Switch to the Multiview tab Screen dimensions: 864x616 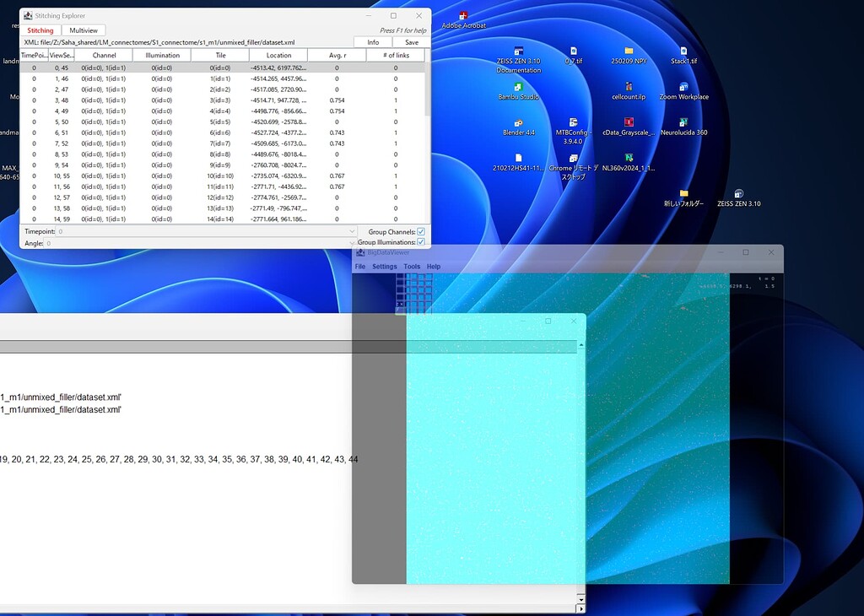(x=84, y=30)
